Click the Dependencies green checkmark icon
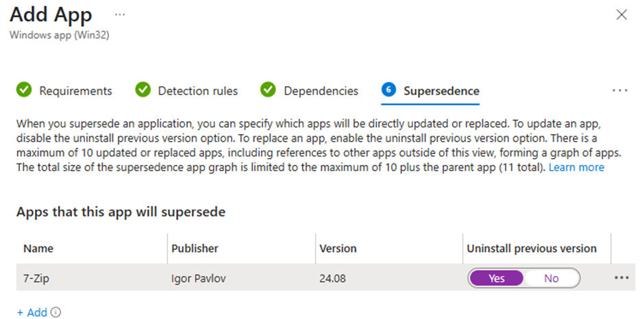Viewport: 644px width, 319px height. click(268, 90)
